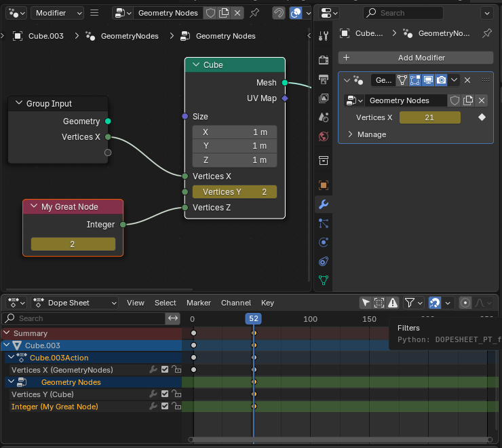The width and height of the screenshot is (502, 448).
Task: Click hamburger menu icon in node editor header
Action: pyautogui.click(x=94, y=13)
